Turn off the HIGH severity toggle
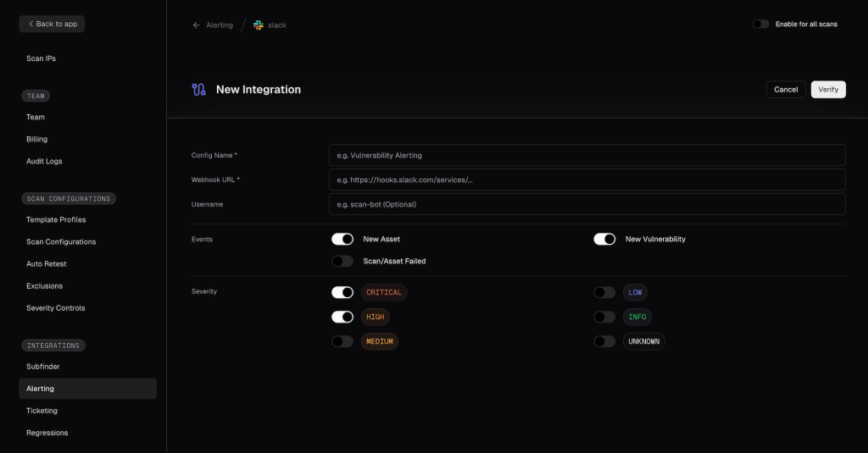The image size is (868, 453). (342, 317)
